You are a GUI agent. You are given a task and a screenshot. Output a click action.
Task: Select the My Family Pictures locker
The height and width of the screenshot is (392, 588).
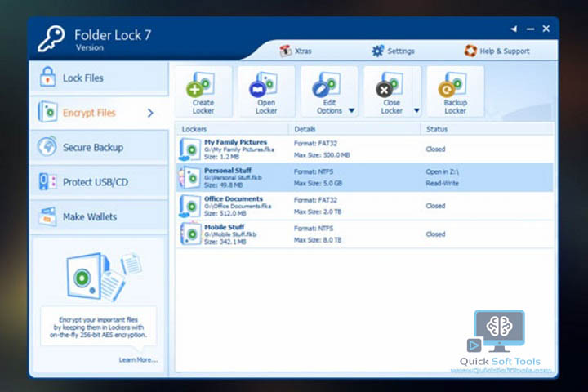pyautogui.click(x=364, y=149)
